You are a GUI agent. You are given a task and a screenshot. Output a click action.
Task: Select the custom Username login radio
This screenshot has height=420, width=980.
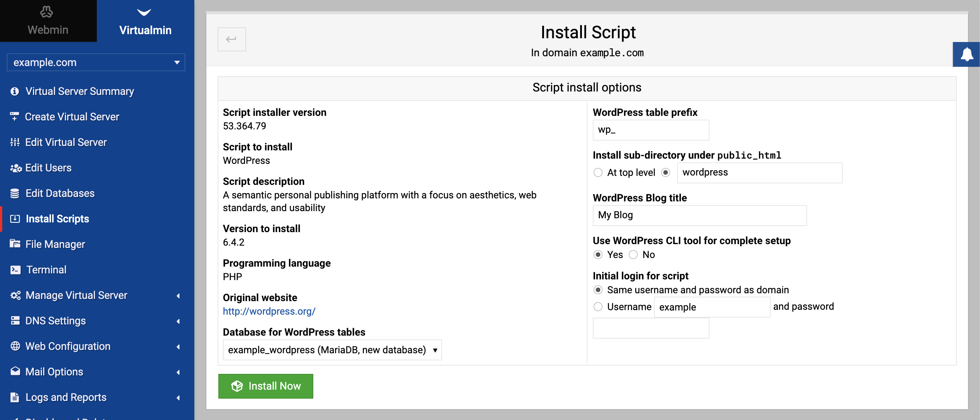click(598, 307)
